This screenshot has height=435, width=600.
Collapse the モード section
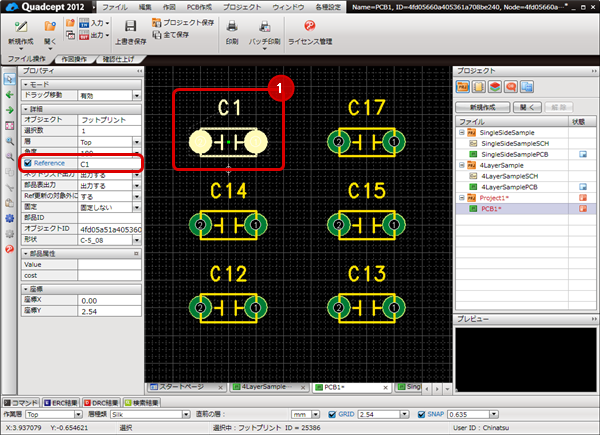pos(26,84)
